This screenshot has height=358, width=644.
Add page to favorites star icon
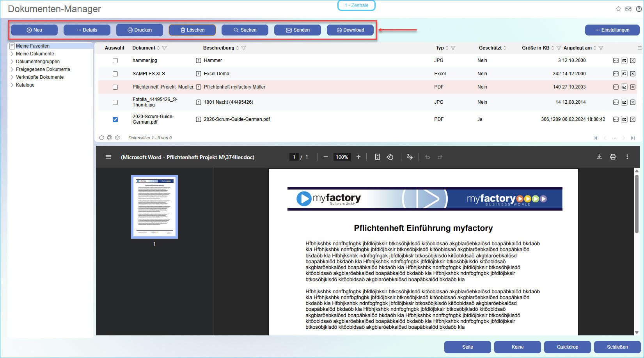tap(618, 9)
